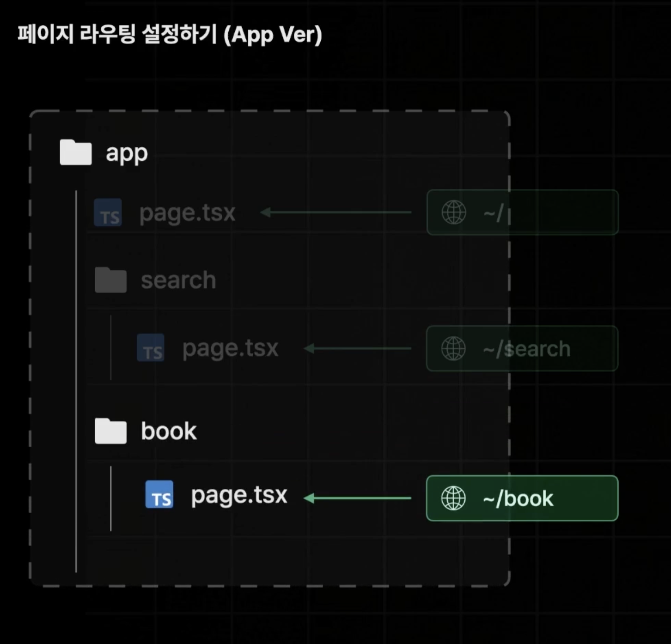This screenshot has width=671, height=644.
Task: Click TS icon beside root page.tsx
Action: tap(108, 213)
